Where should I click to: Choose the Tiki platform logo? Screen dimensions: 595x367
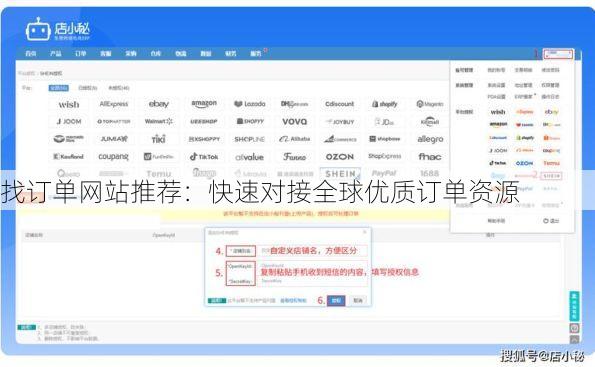[x=159, y=139]
